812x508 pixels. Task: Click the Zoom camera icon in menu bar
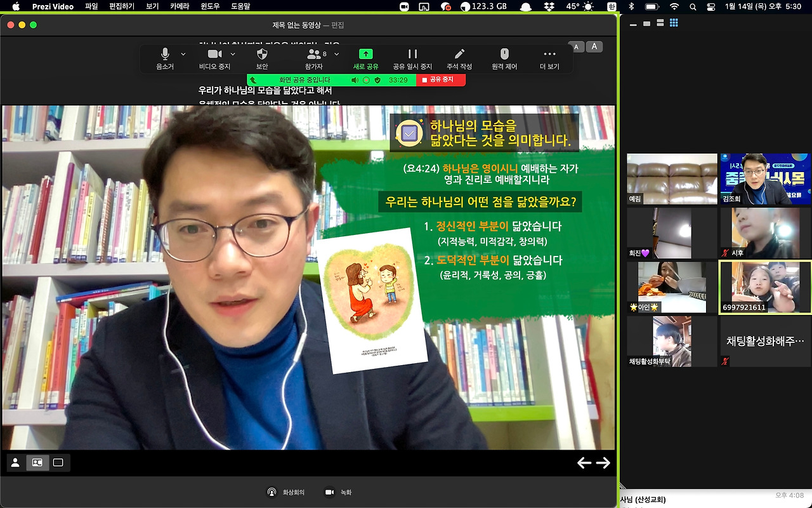404,6
